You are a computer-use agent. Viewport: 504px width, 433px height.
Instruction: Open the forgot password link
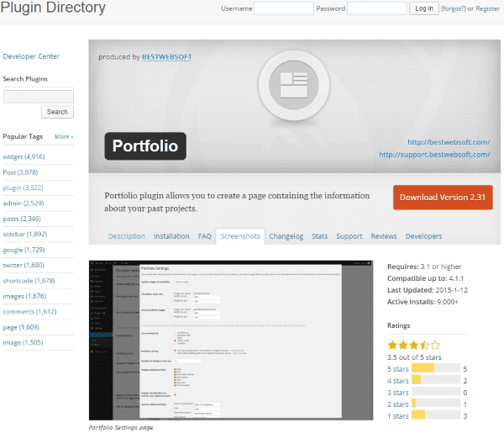[x=454, y=8]
